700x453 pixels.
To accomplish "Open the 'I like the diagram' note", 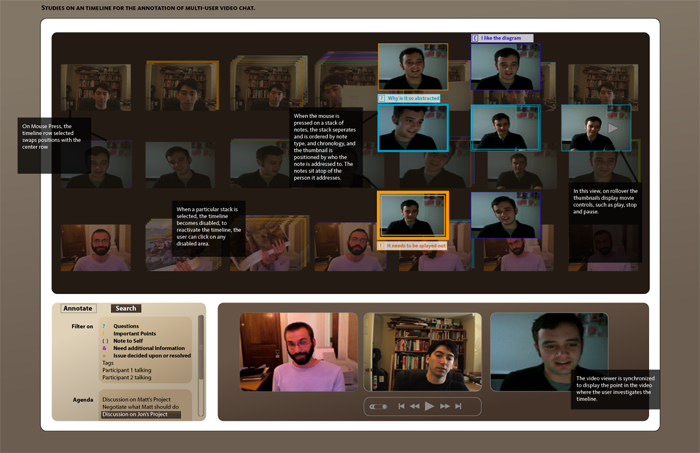I will [505, 38].
